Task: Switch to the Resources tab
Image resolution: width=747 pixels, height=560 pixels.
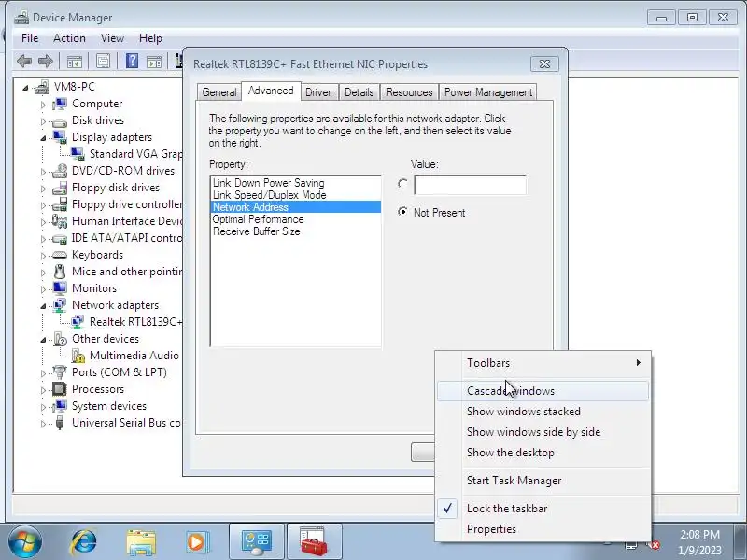Action: (x=409, y=92)
